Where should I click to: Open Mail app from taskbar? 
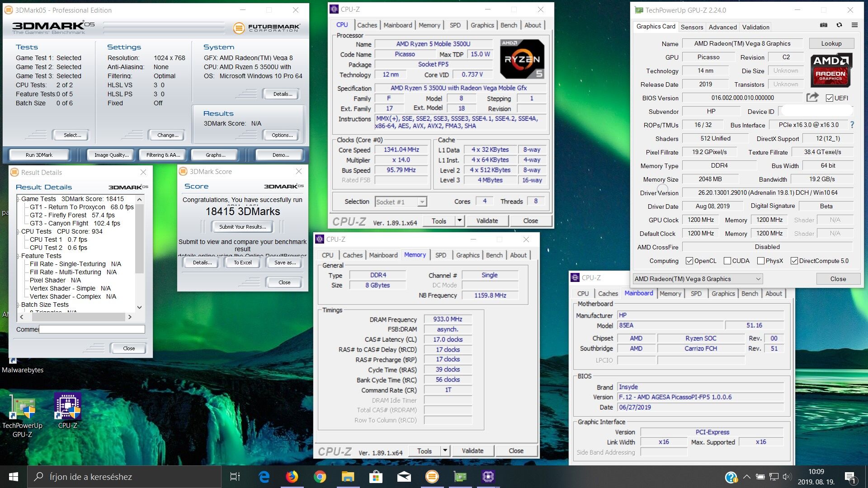coord(404,477)
